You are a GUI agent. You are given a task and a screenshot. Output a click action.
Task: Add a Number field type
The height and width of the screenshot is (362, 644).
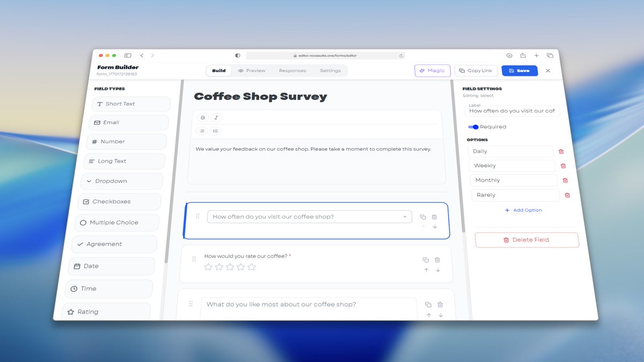[x=127, y=142]
